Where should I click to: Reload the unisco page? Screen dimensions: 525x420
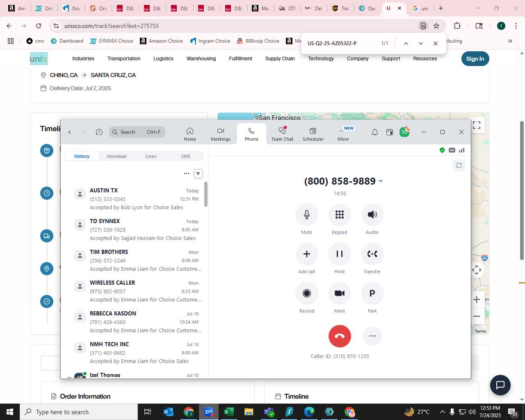[x=39, y=26]
